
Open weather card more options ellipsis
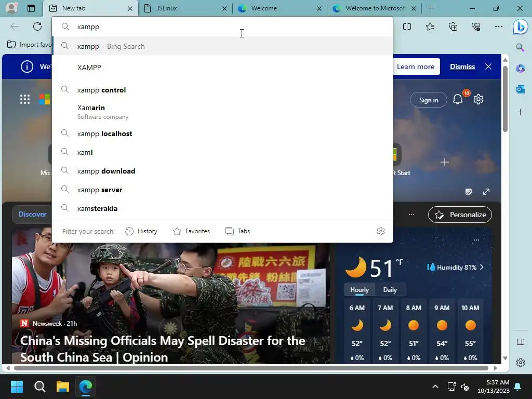(x=476, y=240)
